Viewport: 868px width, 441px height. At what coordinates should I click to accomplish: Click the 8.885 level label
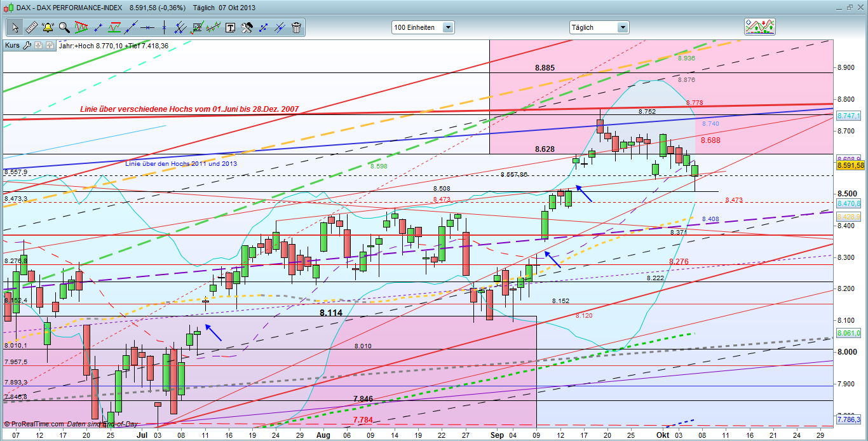click(545, 67)
